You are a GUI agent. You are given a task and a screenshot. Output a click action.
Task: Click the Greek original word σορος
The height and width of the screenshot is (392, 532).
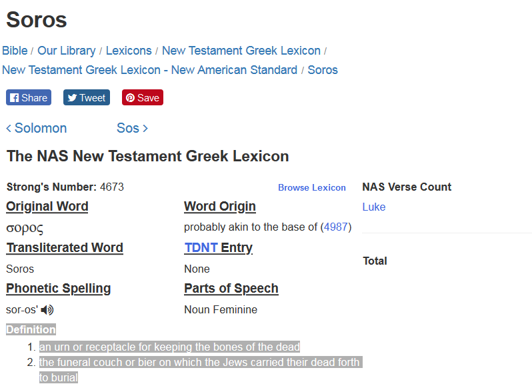(25, 228)
